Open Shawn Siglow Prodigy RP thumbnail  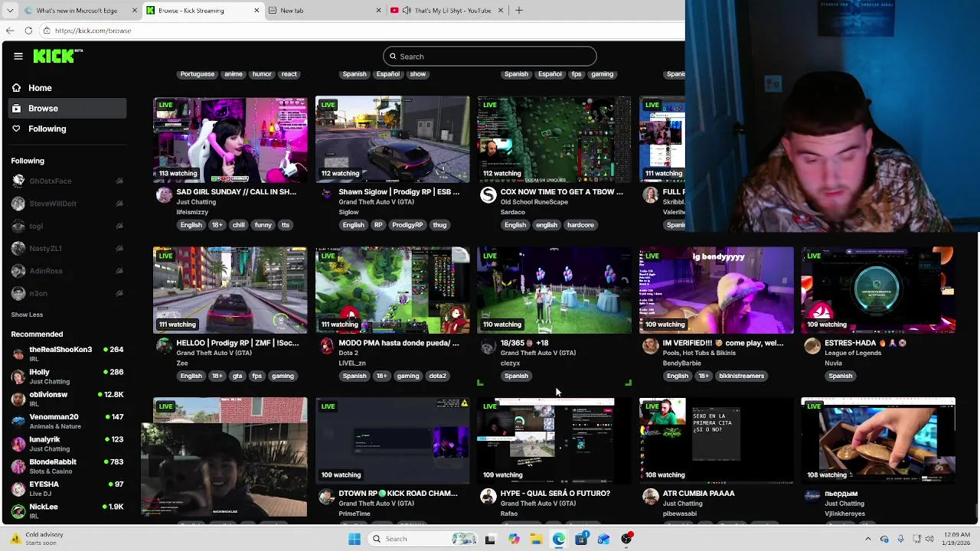(x=392, y=139)
